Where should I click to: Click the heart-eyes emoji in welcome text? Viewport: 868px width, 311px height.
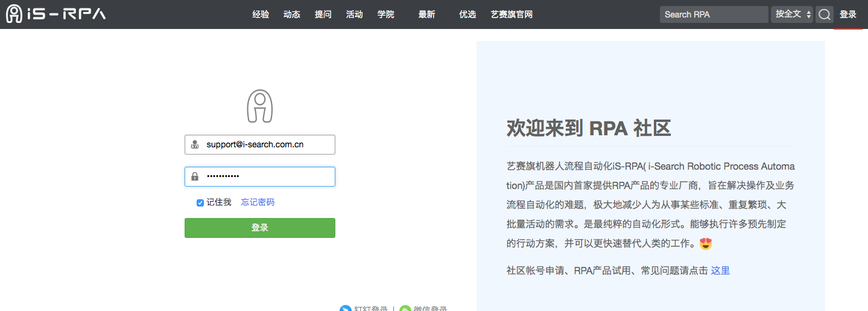point(706,244)
